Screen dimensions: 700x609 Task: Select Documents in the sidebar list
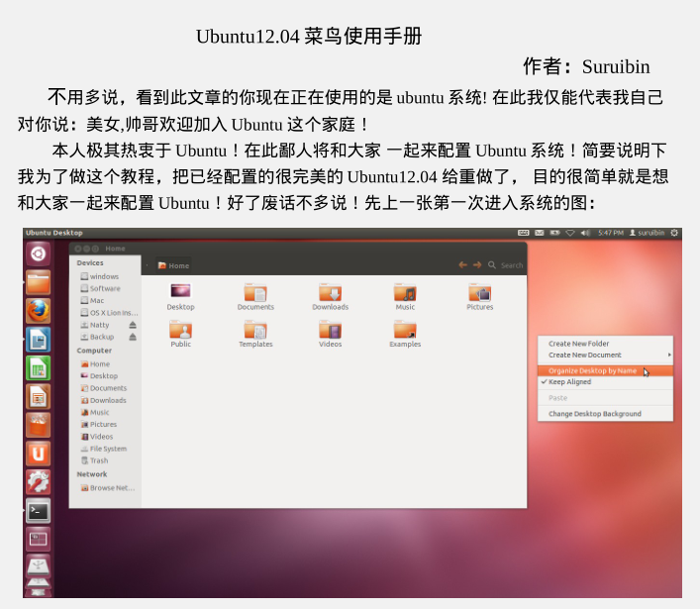[x=105, y=388]
